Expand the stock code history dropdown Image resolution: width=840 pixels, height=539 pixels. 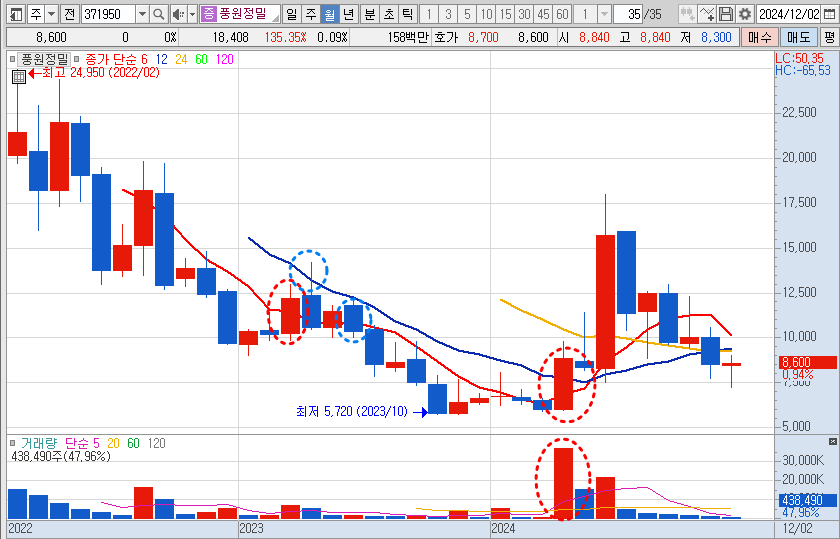click(x=142, y=14)
